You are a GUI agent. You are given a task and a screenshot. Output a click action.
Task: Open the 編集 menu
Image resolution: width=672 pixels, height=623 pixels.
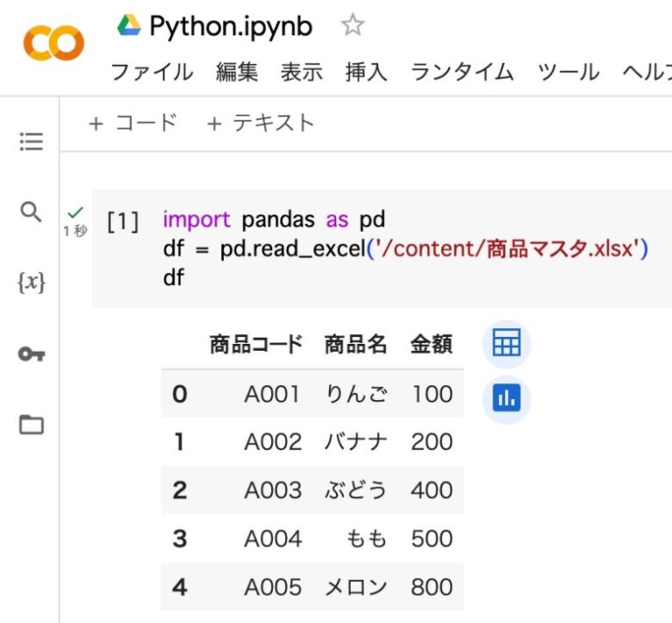(237, 72)
